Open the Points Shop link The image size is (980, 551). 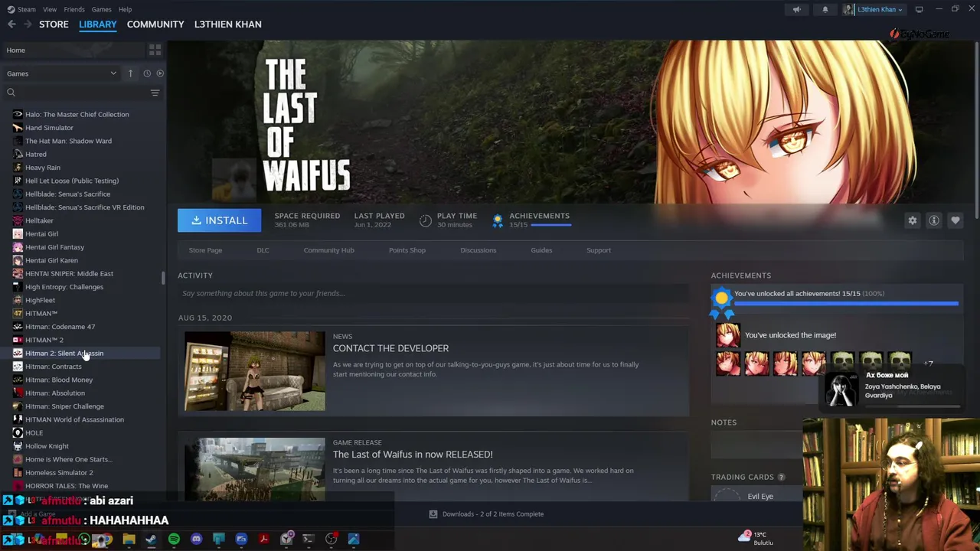407,250
